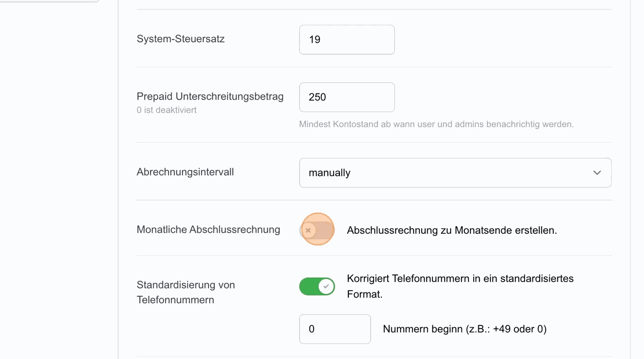Image resolution: width=644 pixels, height=359 pixels.
Task: Enable the Monatliche Abschlussrechnung toggle
Action: (x=317, y=230)
